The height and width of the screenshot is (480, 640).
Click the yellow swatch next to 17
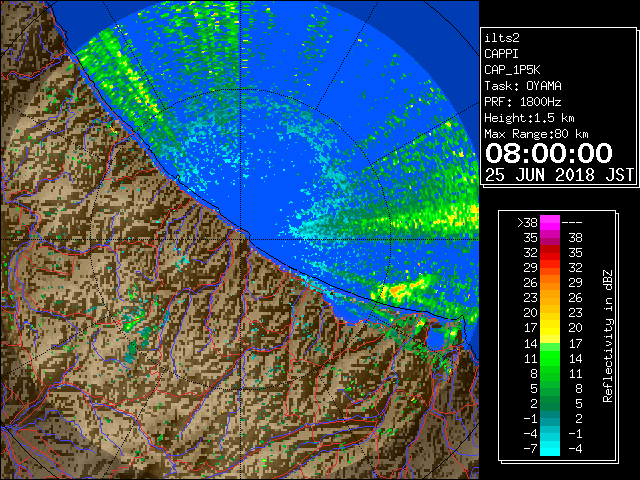point(550,328)
